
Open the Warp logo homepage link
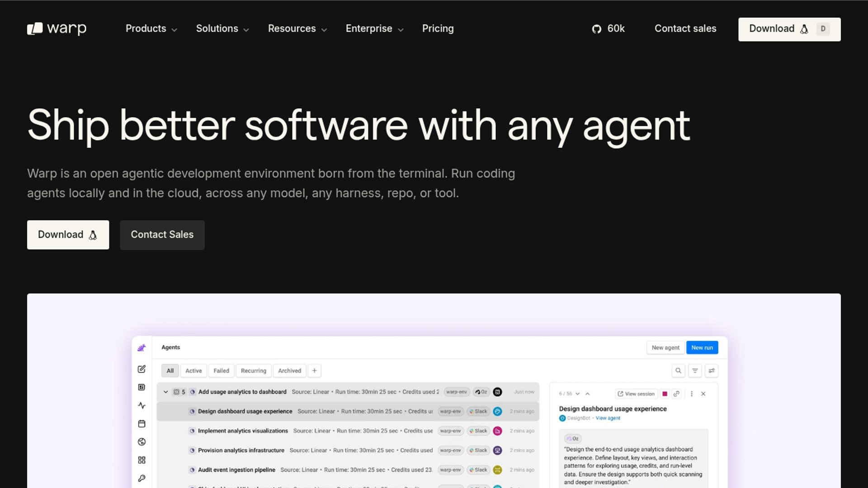[x=57, y=28]
